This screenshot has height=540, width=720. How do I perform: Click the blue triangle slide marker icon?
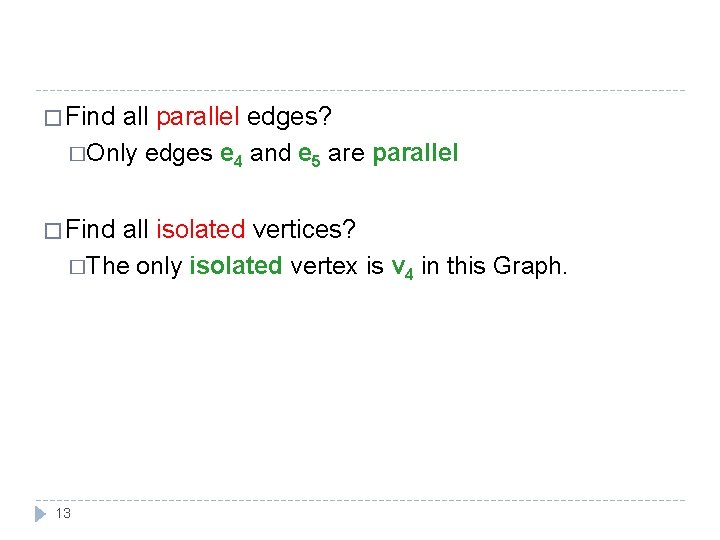40,514
